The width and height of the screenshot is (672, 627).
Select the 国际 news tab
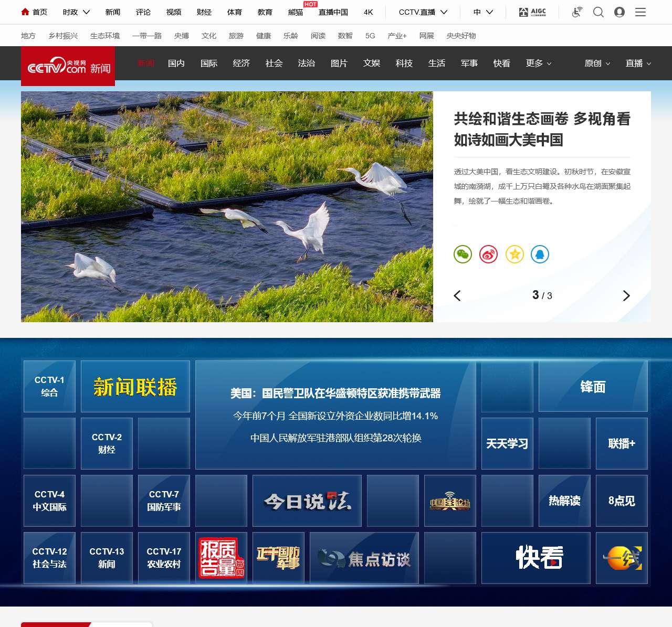[x=209, y=63]
